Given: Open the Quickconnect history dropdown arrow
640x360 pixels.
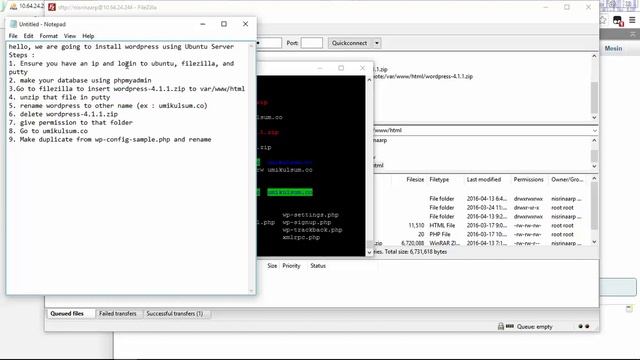Looking at the screenshot, I should pos(377,43).
